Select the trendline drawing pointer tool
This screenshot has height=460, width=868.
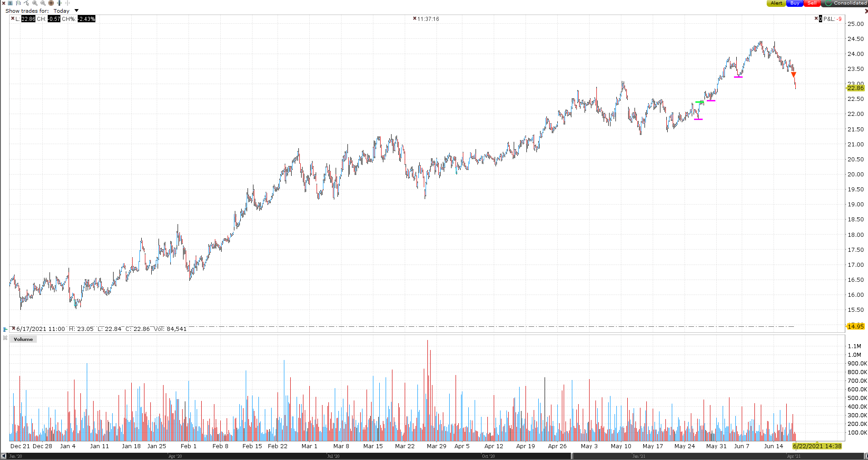(27, 3)
